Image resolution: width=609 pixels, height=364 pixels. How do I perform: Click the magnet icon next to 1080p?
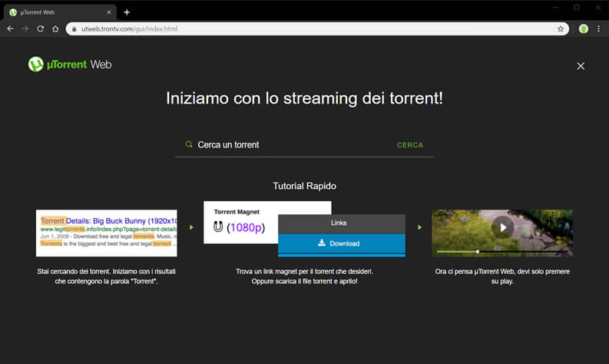pos(218,227)
